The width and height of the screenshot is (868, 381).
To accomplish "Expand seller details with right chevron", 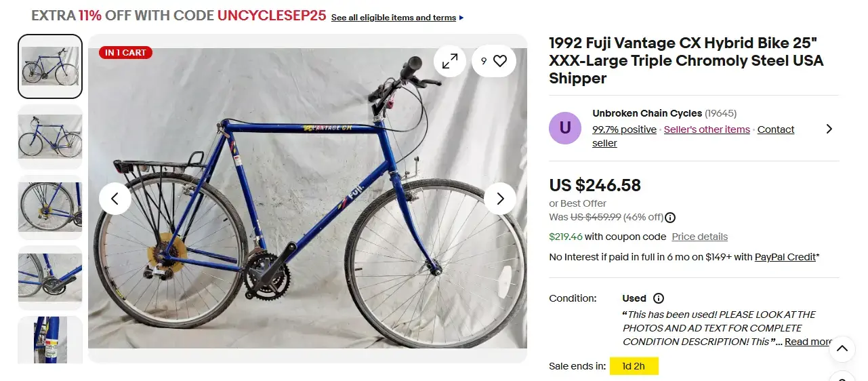I will pos(829,129).
